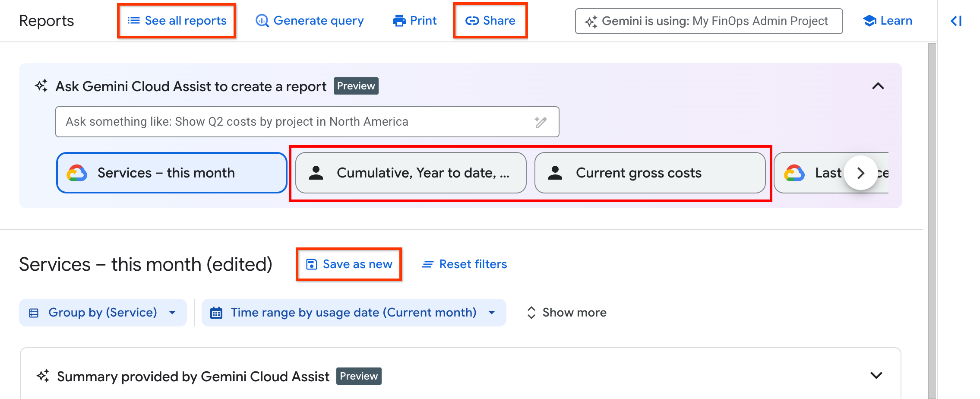
Task: Click the Generate query magnifier icon
Action: pos(262,20)
